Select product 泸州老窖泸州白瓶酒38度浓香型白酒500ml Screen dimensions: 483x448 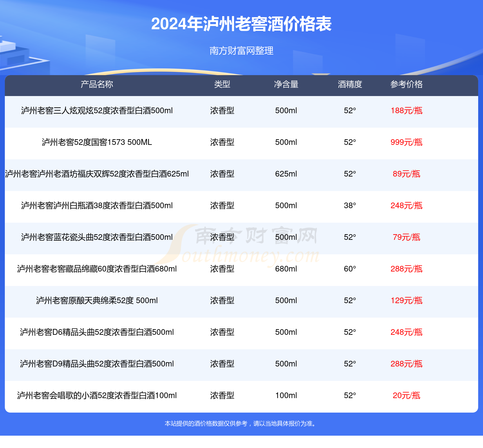[97, 205]
